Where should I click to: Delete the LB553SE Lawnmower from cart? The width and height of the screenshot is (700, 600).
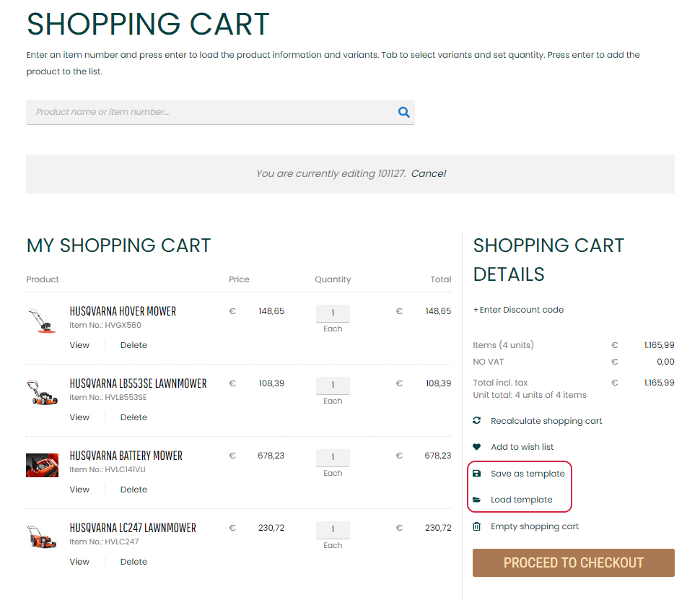(x=134, y=417)
